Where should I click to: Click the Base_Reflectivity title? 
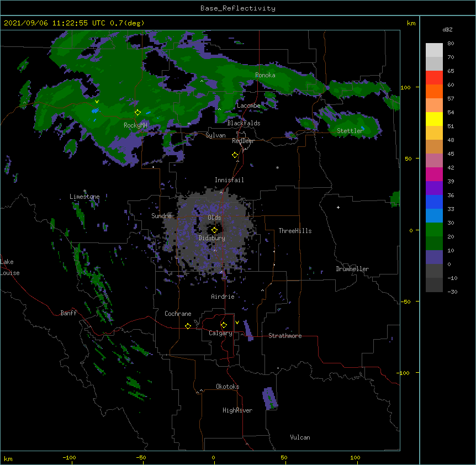point(238,8)
